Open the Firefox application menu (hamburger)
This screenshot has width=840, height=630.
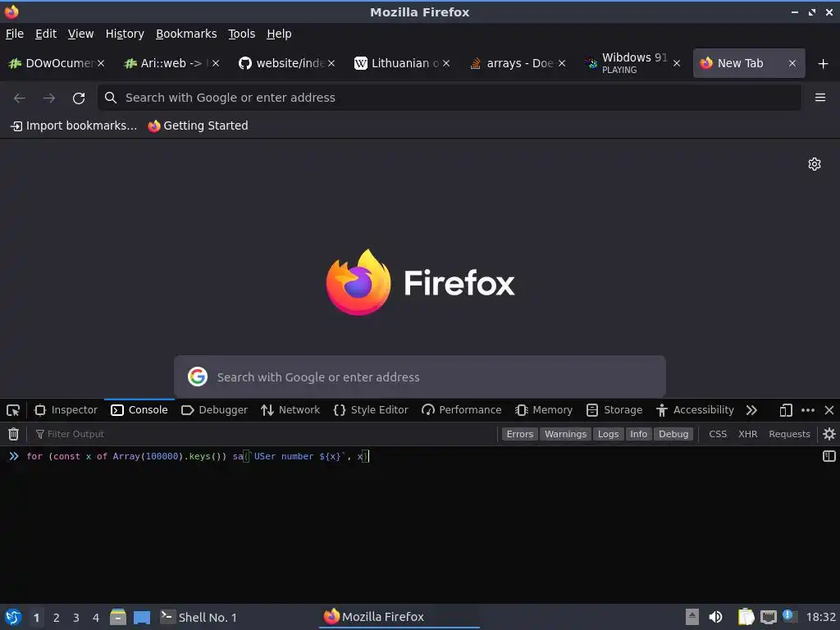[x=819, y=98]
